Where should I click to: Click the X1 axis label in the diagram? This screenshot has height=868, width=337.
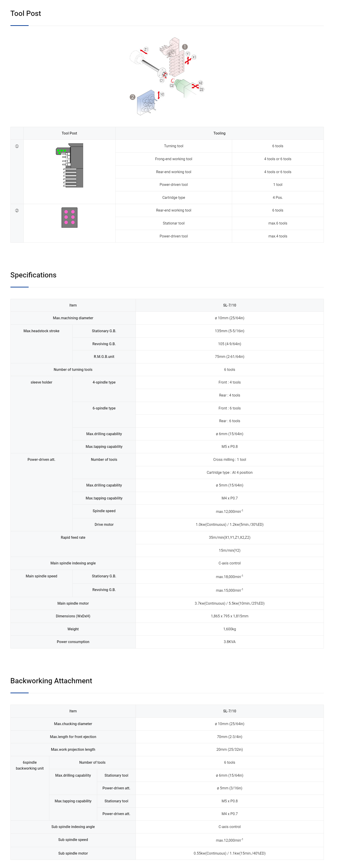194,57
